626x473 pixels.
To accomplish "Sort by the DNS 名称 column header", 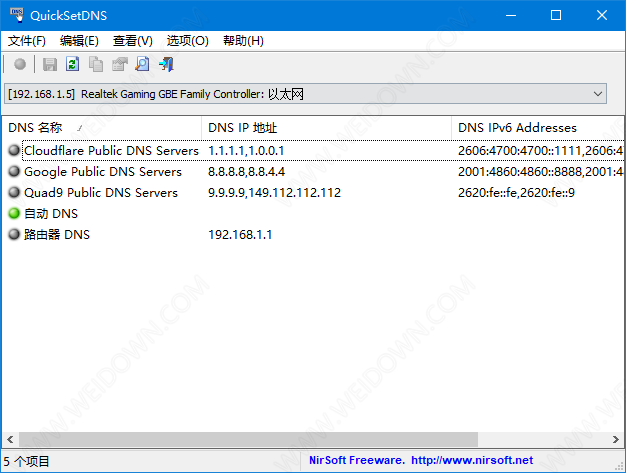I will click(102, 128).
